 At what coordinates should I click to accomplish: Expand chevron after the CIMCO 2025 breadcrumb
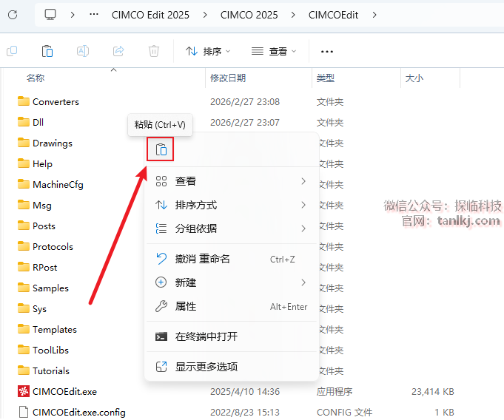[x=293, y=15]
